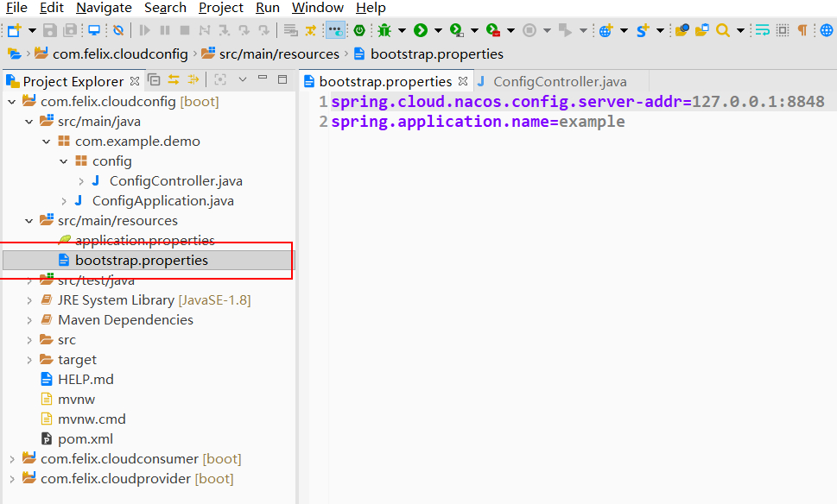Open the Terminal monitor icon in toolbar

click(x=94, y=30)
